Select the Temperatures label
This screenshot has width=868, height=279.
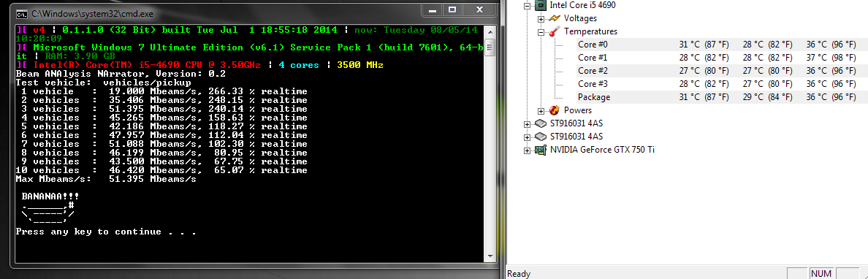[590, 31]
